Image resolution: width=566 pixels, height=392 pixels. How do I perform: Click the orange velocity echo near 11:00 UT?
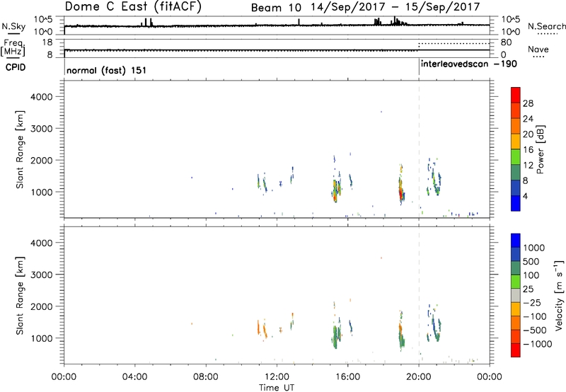click(258, 328)
